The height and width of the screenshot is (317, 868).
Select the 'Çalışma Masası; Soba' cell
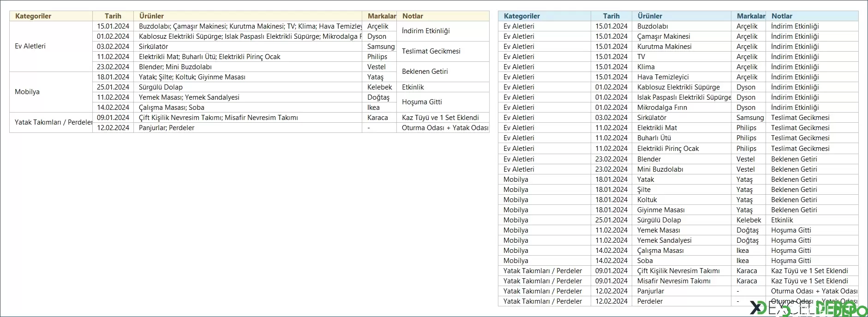tap(248, 108)
